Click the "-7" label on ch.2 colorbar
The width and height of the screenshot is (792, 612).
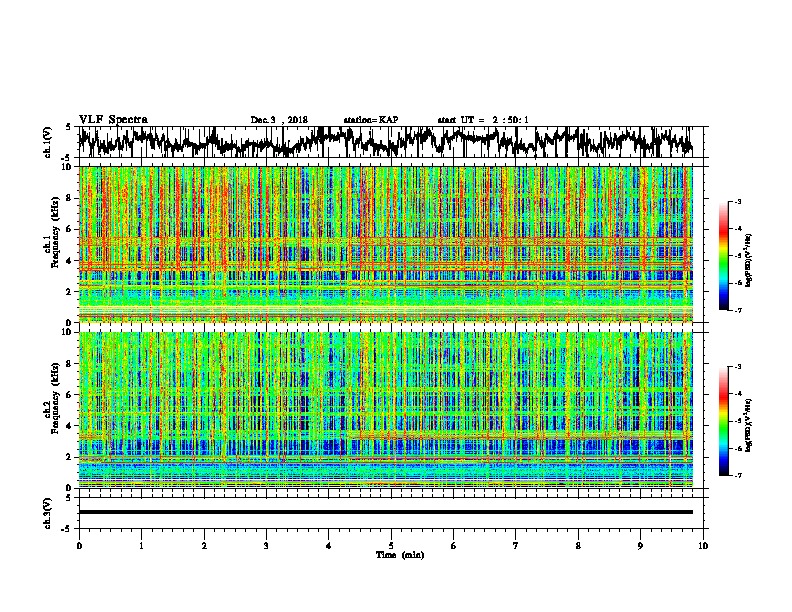coord(737,476)
